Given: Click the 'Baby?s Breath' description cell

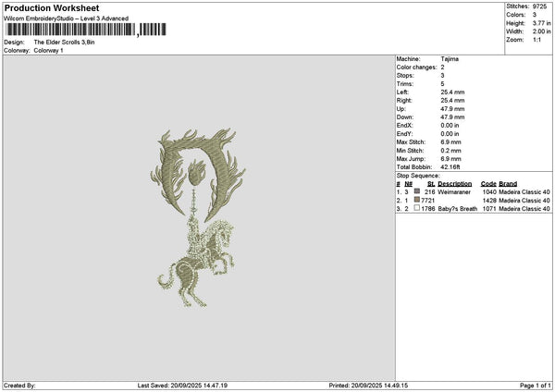Looking at the screenshot, I should point(458,209).
